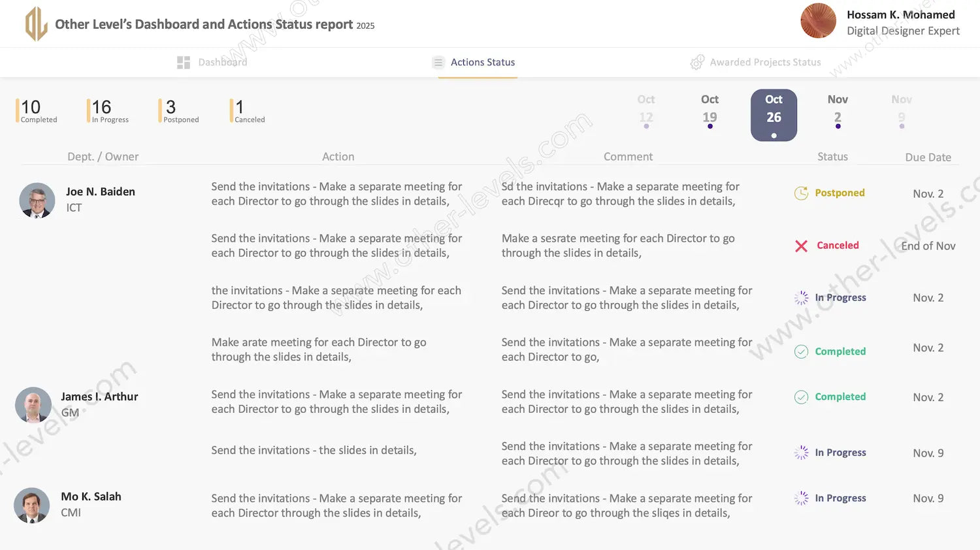Show the 3 Postponed actions counter

pyautogui.click(x=180, y=110)
